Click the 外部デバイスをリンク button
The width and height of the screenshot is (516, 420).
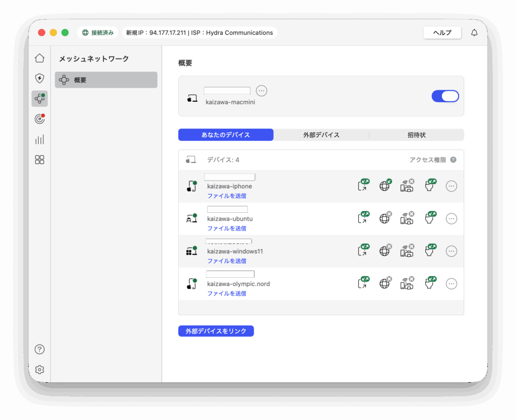pyautogui.click(x=216, y=331)
